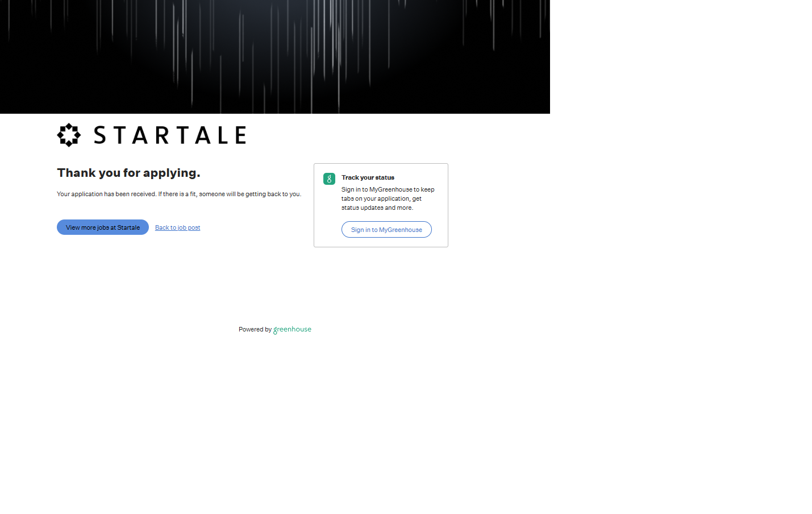Viewport: 812px width, 514px height.
Task: Click the 'status updates and more' text line
Action: click(377, 208)
